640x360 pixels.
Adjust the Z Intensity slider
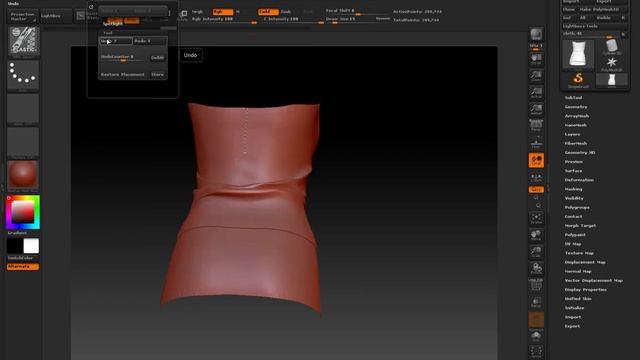(291, 20)
